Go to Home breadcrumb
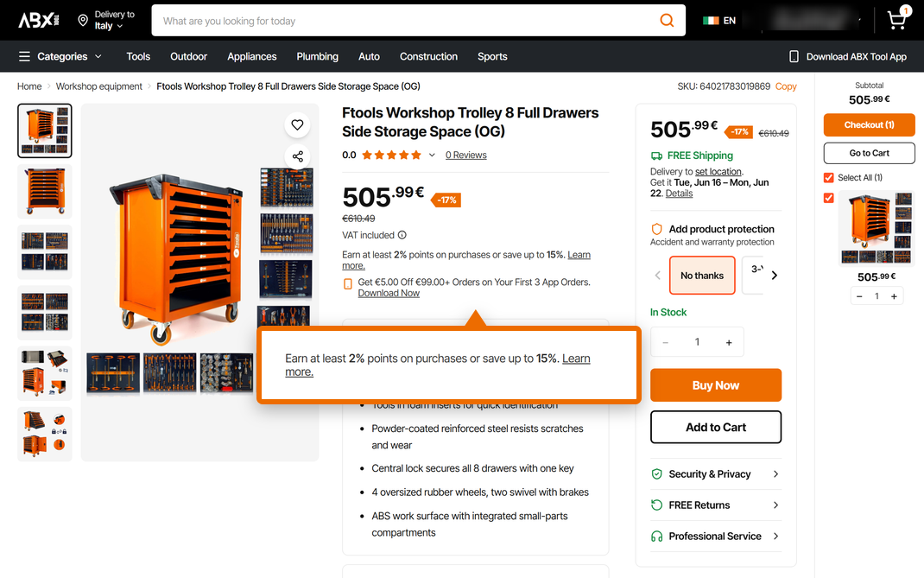The image size is (924, 578). pos(29,86)
